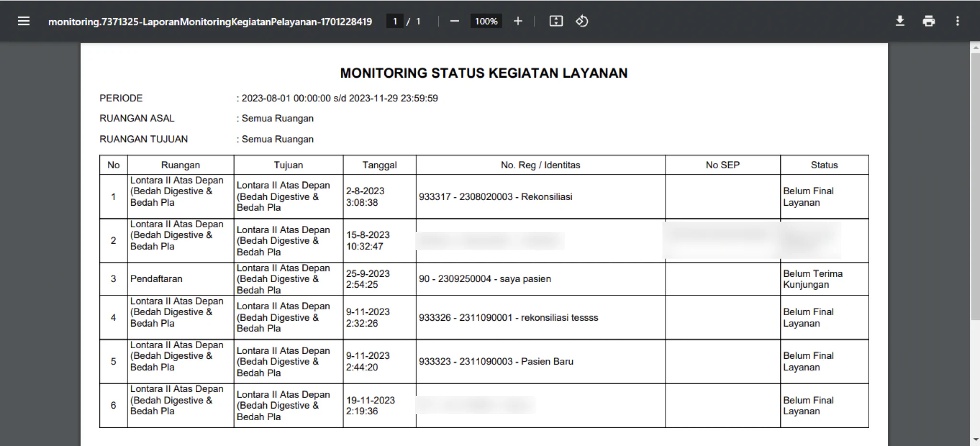Click the 100% zoom level field
980x446 pixels.
click(486, 21)
